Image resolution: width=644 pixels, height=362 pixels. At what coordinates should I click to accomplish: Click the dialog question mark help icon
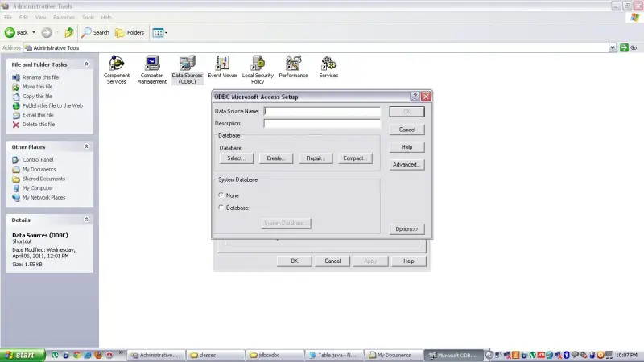[x=415, y=97]
